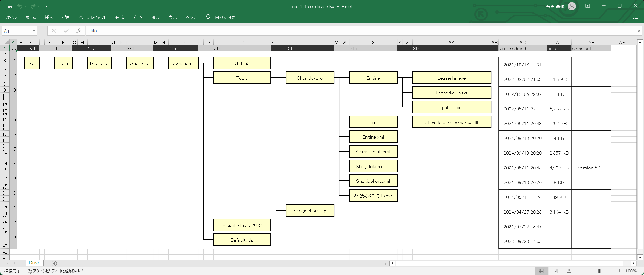Open the 表示 ribbon tab
644x275 pixels.
(172, 17)
